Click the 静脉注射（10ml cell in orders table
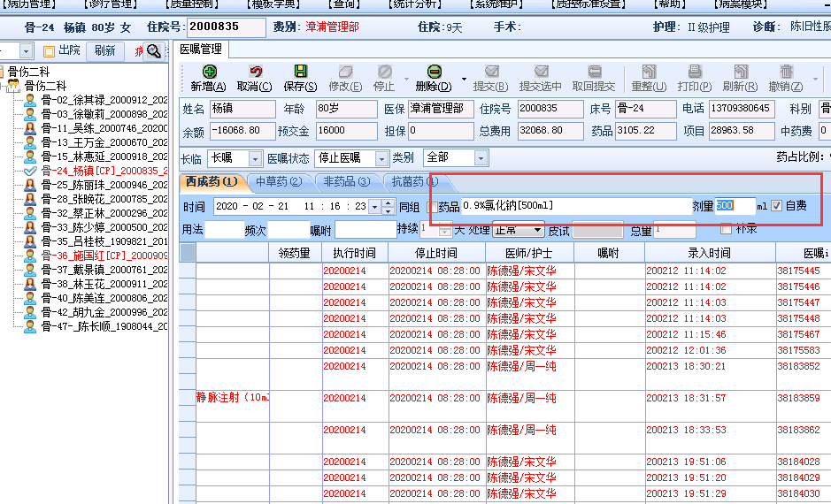 point(233,398)
